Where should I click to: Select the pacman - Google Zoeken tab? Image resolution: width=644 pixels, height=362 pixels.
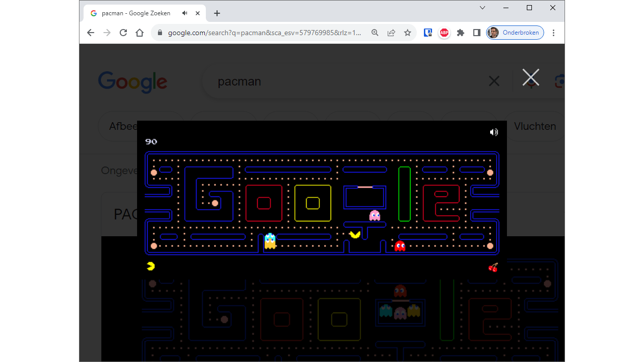(x=144, y=13)
